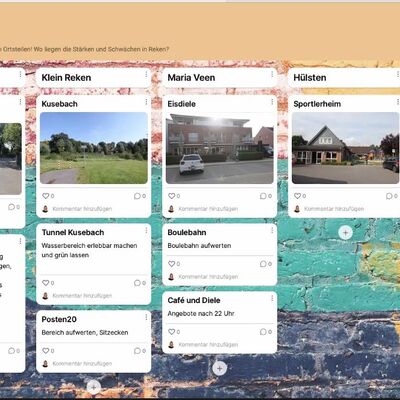Screen dimensions: 400x400
Task: Add comment to Kusebach post
Action: (82, 209)
